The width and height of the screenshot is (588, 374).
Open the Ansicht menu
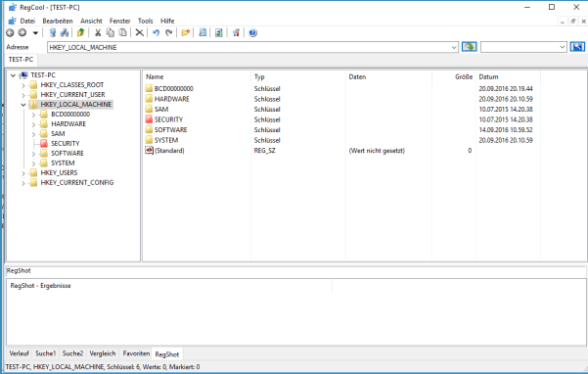(91, 21)
